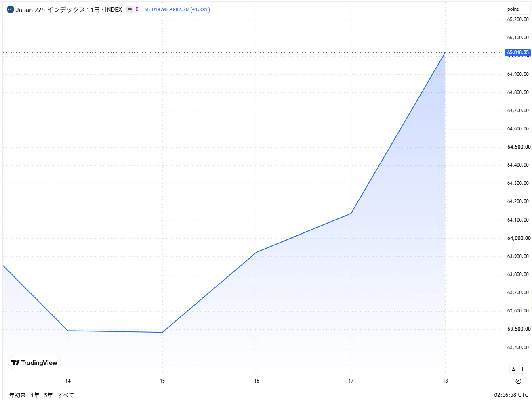Image resolution: width=532 pixels, height=400 pixels.
Task: Click the blue 65,018.95 value in the chart header
Action: point(156,10)
